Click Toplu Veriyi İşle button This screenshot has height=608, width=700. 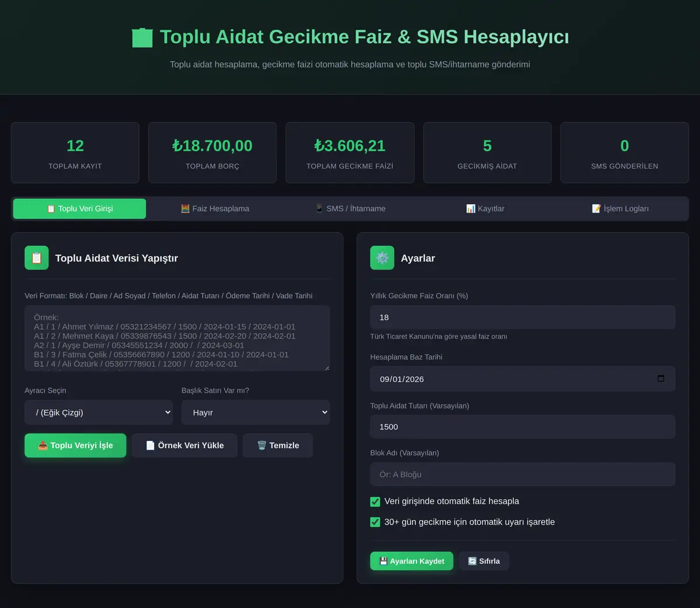75,445
